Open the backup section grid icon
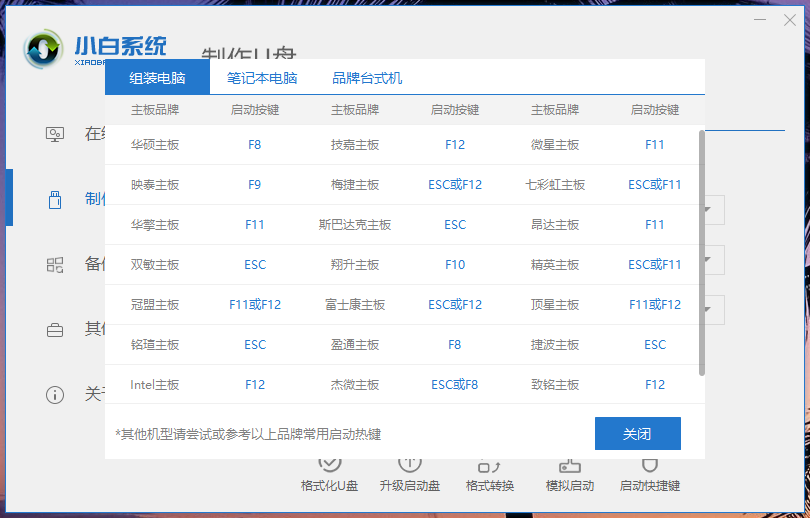 pyautogui.click(x=55, y=264)
